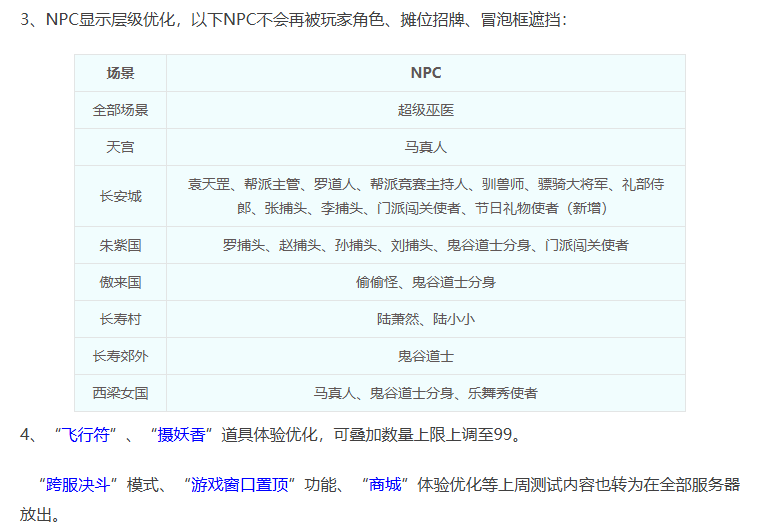Select the NPC column header
Screen dimensions: 758x528
point(426,73)
